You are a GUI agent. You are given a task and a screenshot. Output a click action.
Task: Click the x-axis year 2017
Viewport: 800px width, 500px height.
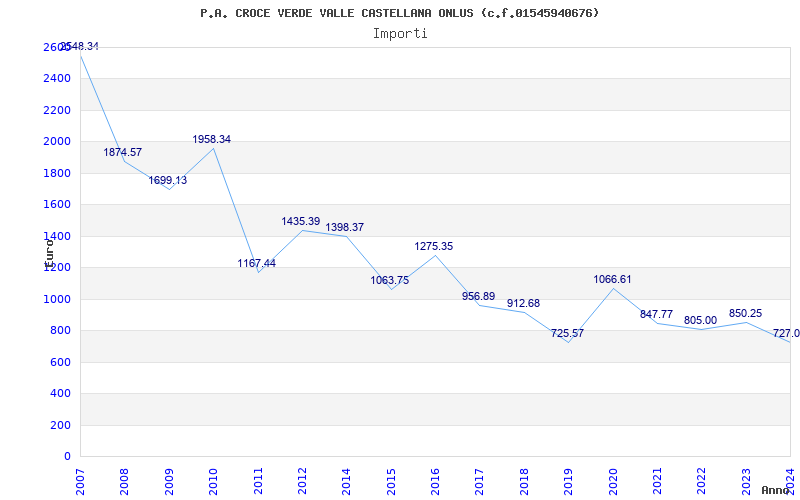point(480,481)
